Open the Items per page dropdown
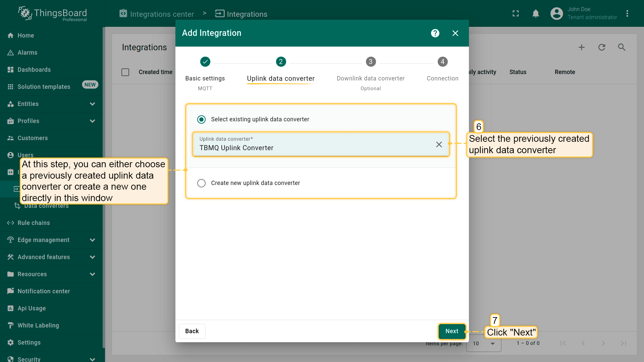This screenshot has height=362, width=644. (x=483, y=344)
